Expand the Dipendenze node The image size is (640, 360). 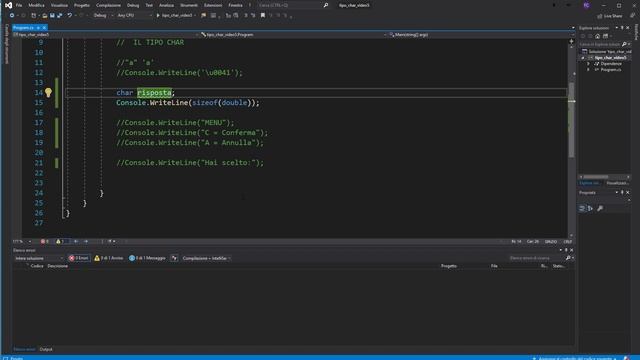[x=589, y=64]
